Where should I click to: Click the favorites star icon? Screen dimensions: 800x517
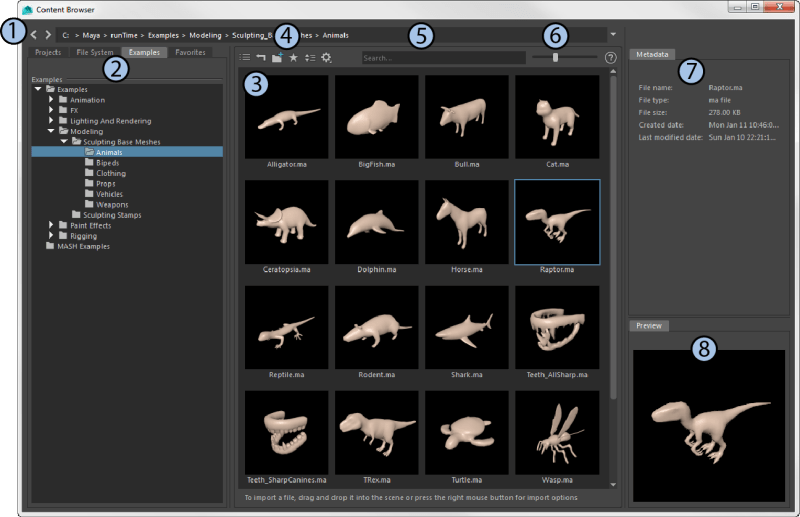pyautogui.click(x=293, y=58)
